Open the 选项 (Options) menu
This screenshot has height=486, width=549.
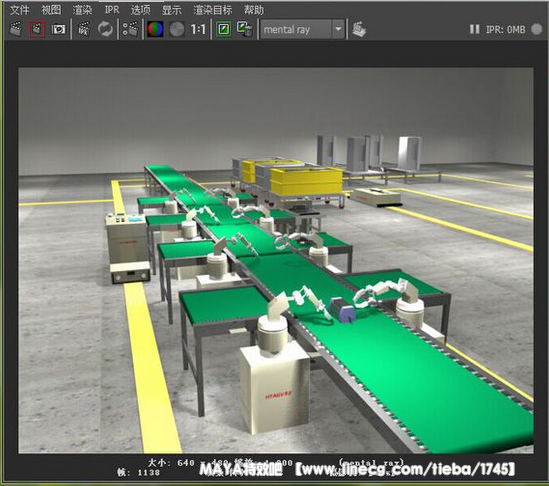(140, 10)
